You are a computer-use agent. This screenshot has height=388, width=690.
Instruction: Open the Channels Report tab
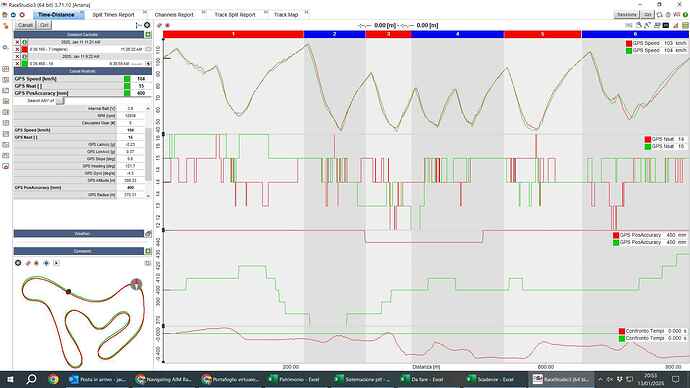tap(174, 15)
